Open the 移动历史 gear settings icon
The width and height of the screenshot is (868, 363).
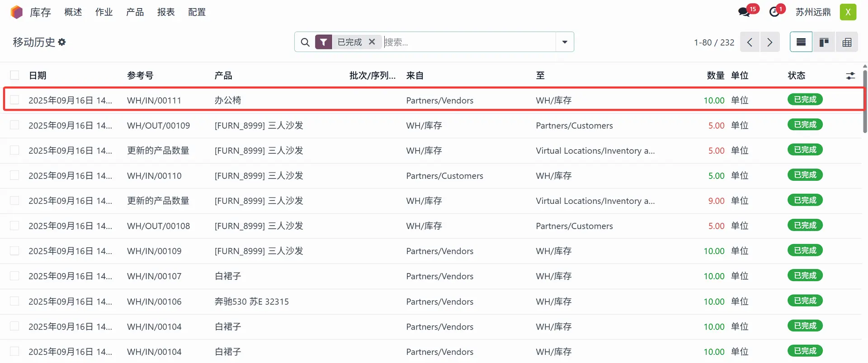click(x=62, y=42)
